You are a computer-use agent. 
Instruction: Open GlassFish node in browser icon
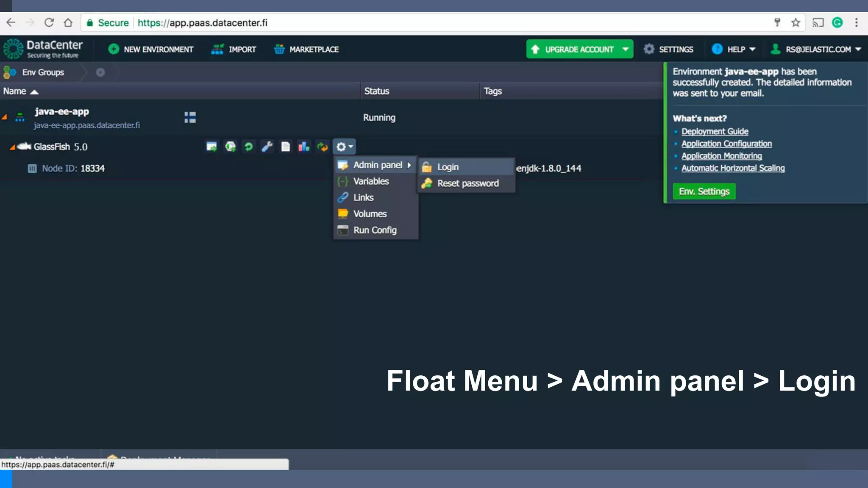pyautogui.click(x=211, y=147)
